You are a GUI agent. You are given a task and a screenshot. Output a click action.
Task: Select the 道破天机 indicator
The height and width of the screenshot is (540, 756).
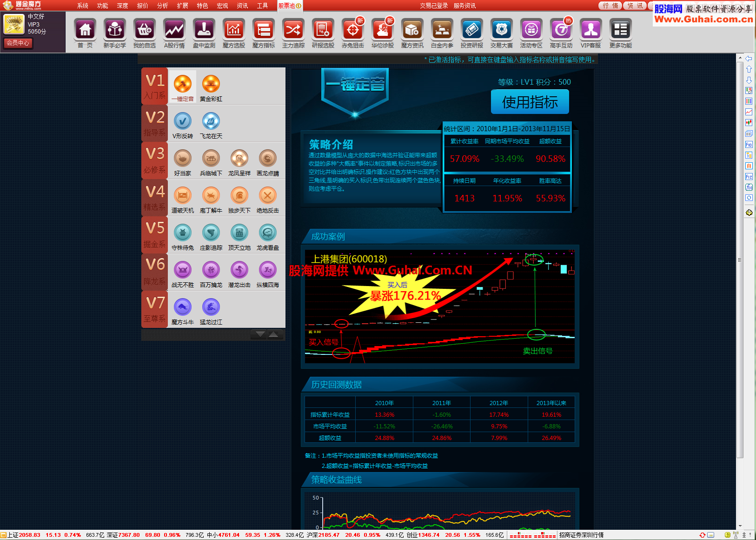[x=183, y=199]
